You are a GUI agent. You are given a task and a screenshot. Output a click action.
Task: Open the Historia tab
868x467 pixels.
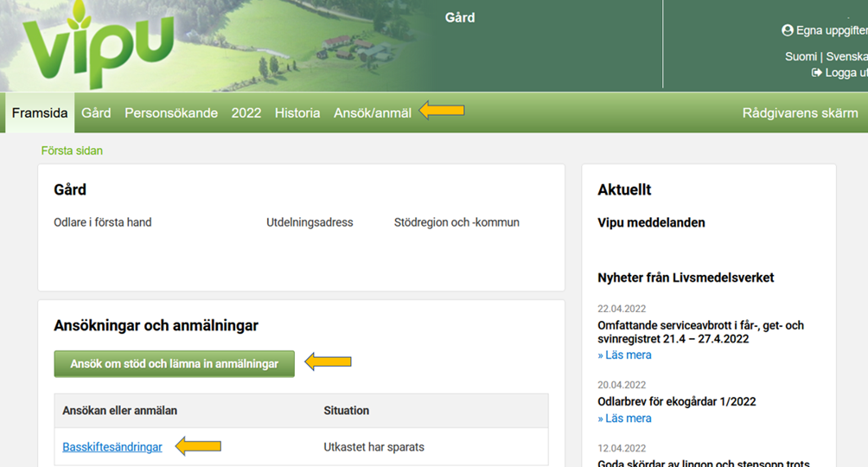[297, 113]
